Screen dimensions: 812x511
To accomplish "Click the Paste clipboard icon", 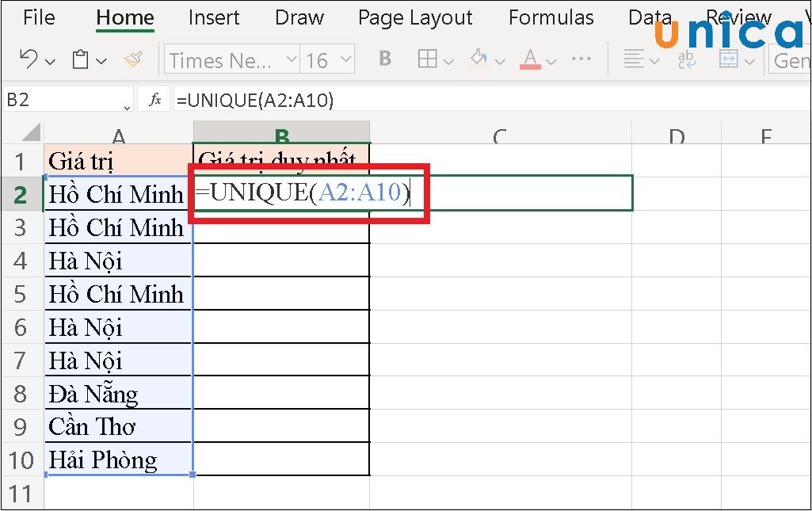I will pos(80,59).
